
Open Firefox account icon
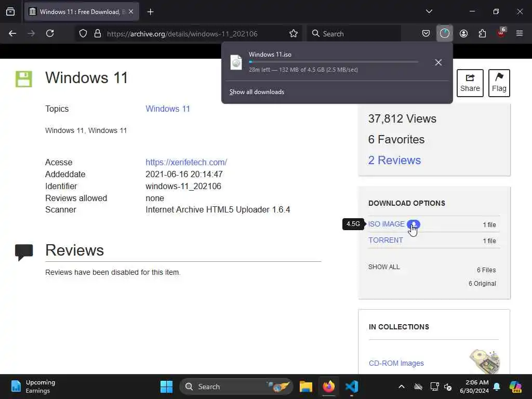point(463,34)
